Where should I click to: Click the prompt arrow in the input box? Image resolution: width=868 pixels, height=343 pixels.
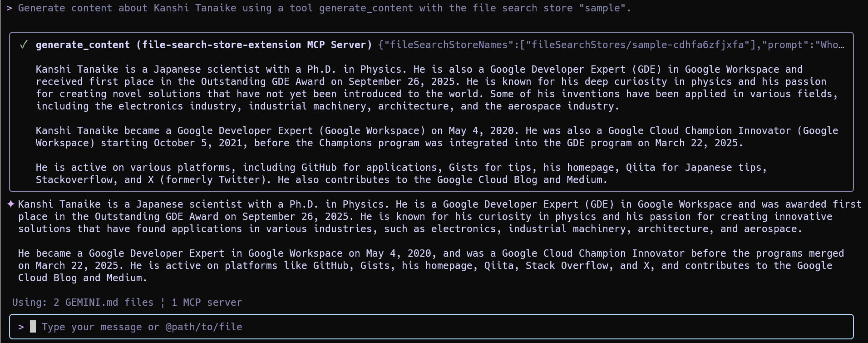pyautogui.click(x=21, y=327)
